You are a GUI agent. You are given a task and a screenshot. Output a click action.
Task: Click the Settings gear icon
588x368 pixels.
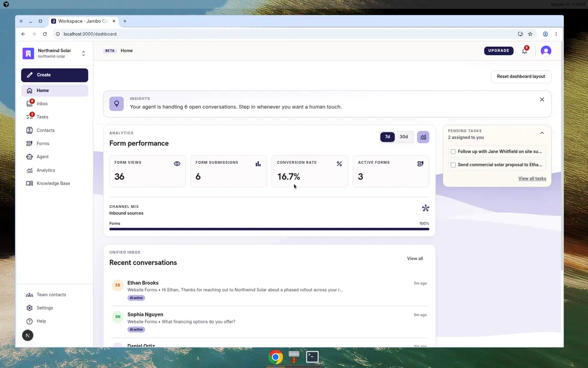tap(29, 308)
